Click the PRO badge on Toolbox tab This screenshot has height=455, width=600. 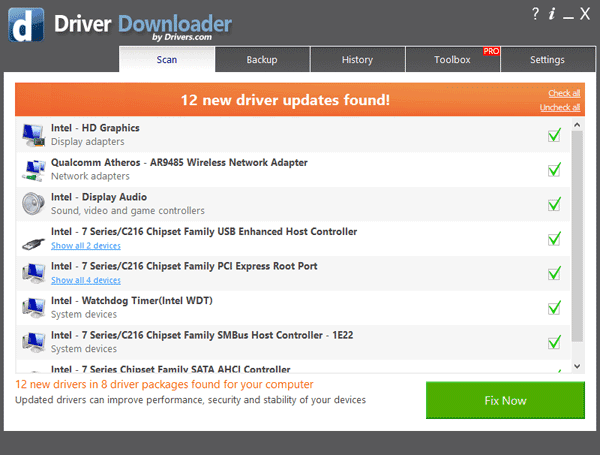491,51
